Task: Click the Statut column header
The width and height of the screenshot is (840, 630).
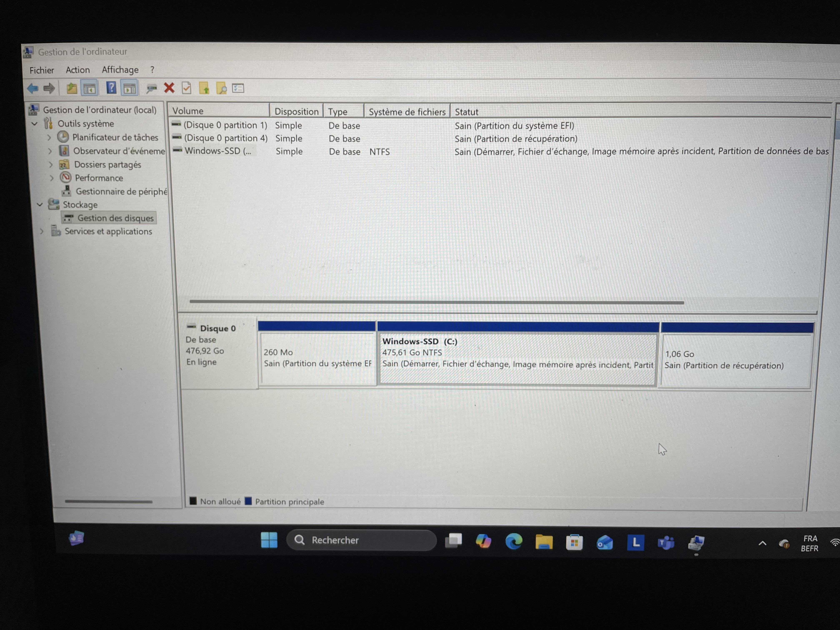Action: 466,112
